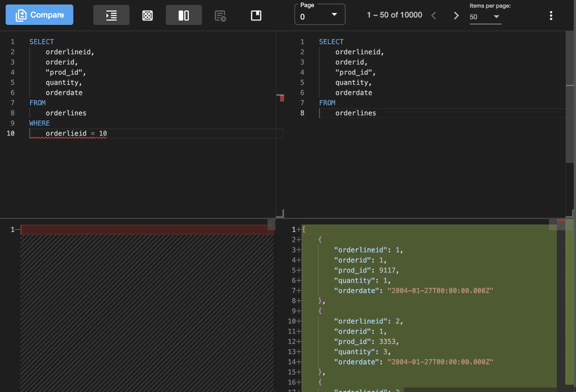This screenshot has width=576, height=392.
Task: Click 'orderdate' column in right query
Action: (353, 93)
